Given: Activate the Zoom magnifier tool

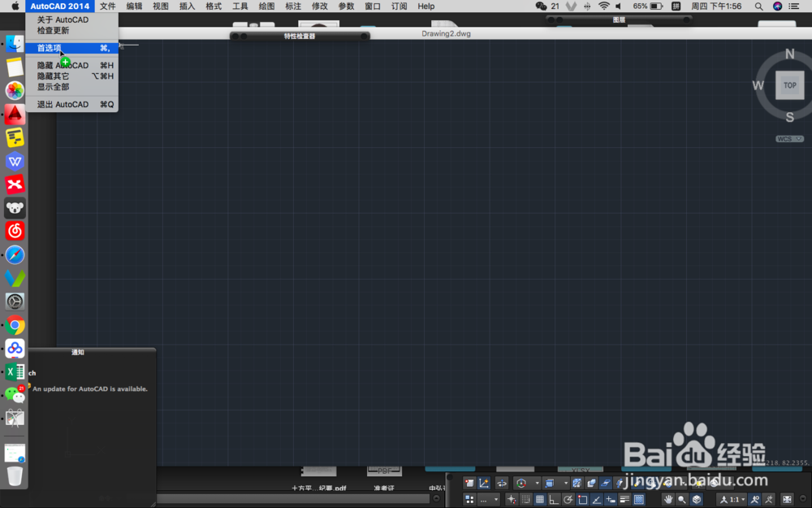Looking at the screenshot, I should (x=682, y=500).
